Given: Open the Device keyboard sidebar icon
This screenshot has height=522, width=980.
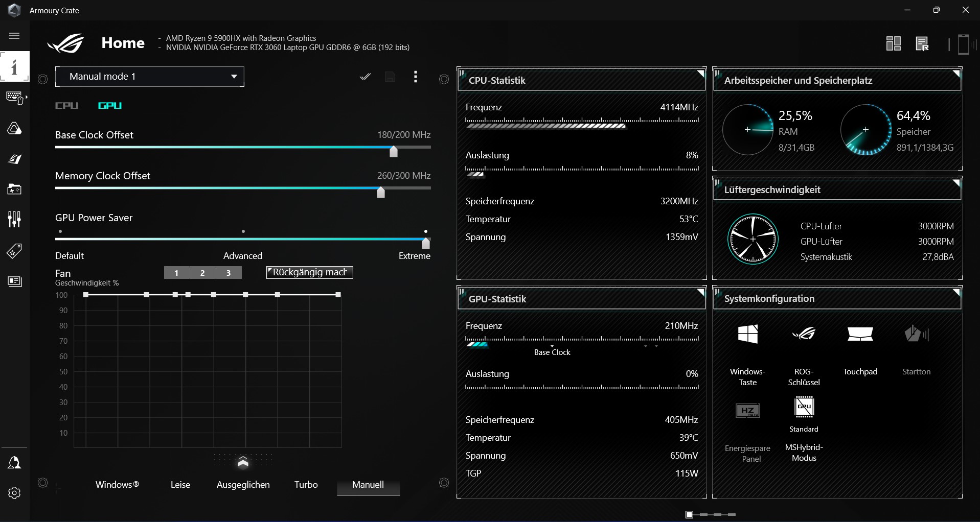Looking at the screenshot, I should [15, 97].
